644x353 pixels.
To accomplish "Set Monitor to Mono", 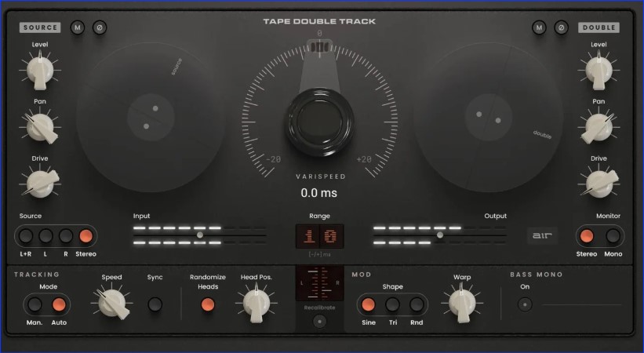I will [x=613, y=236].
